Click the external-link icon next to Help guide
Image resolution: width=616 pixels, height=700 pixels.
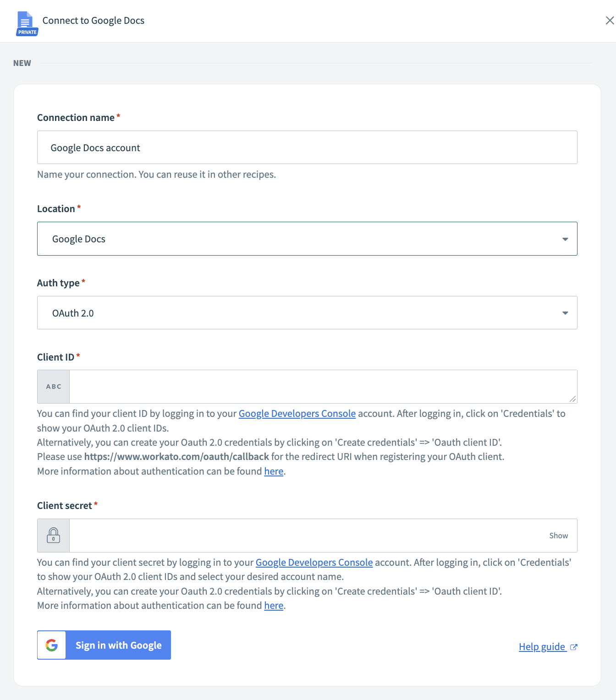point(573,647)
